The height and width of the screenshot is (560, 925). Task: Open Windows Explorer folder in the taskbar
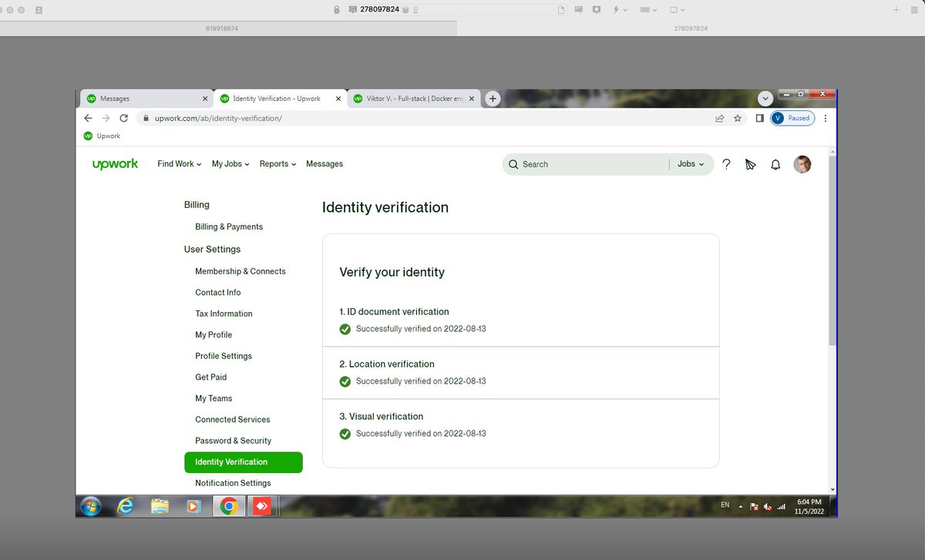[x=160, y=506]
